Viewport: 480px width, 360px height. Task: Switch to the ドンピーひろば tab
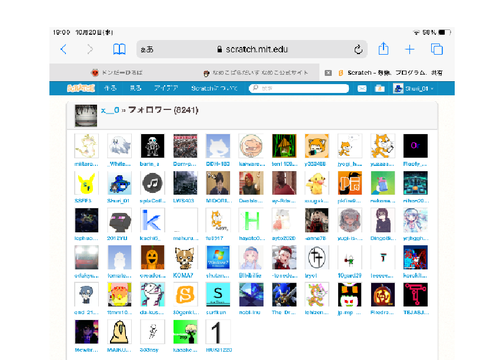point(117,72)
